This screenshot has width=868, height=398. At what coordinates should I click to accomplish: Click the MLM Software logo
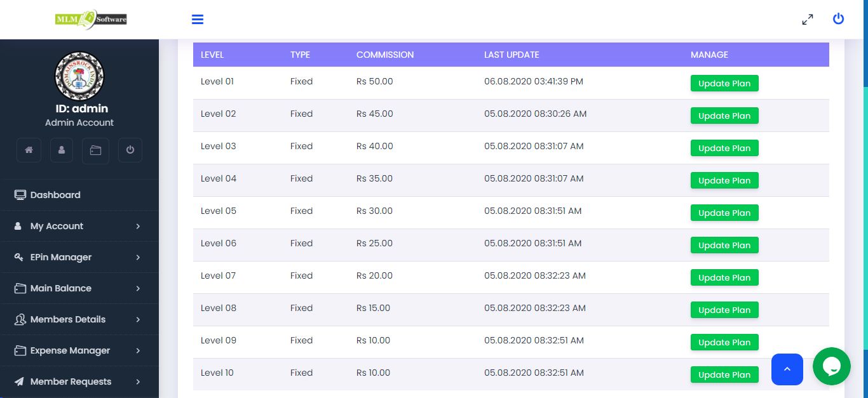[91, 19]
